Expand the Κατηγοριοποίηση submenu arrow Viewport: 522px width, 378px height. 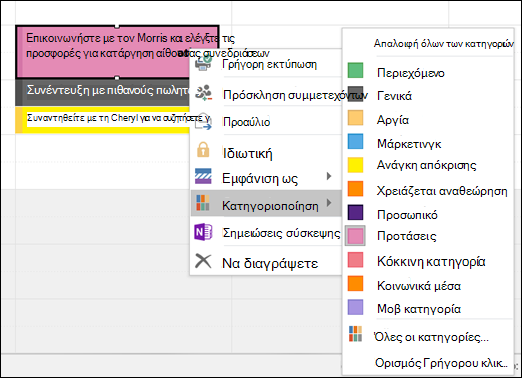pos(329,203)
